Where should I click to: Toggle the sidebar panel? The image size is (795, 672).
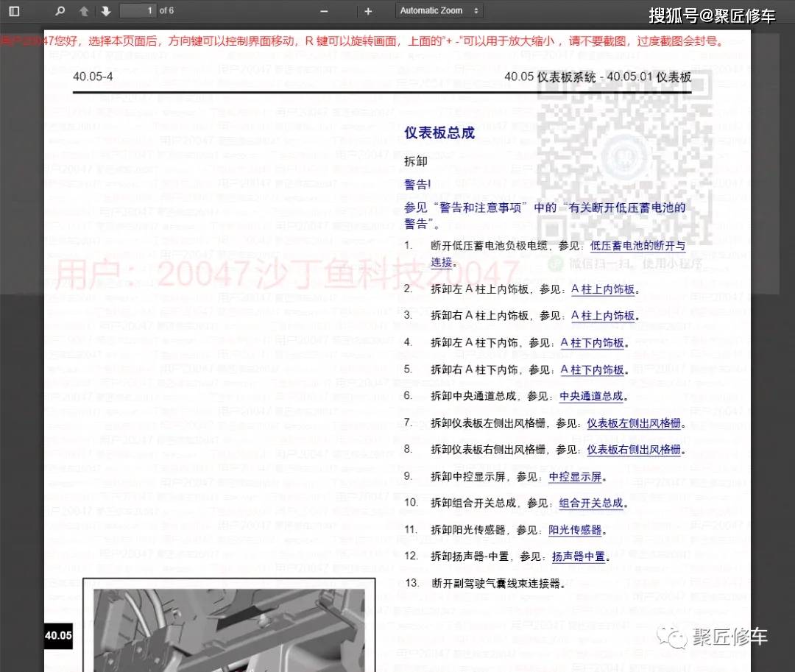[x=14, y=11]
